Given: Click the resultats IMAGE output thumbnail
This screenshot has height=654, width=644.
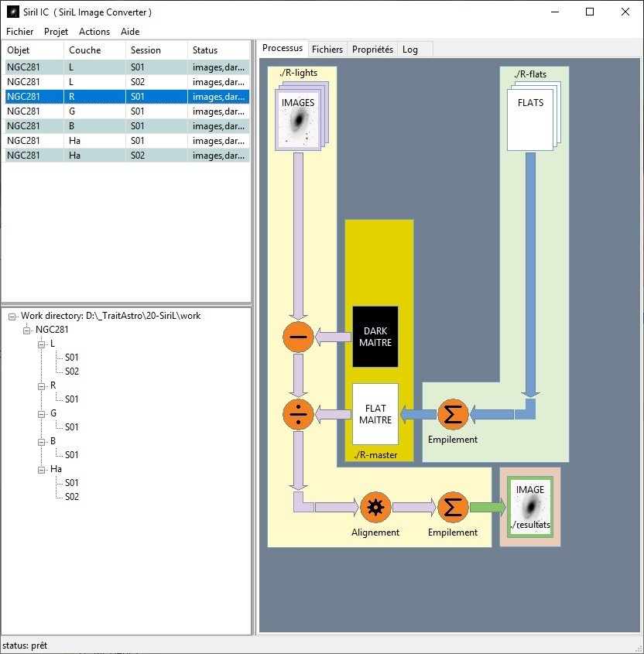Looking at the screenshot, I should tap(530, 507).
